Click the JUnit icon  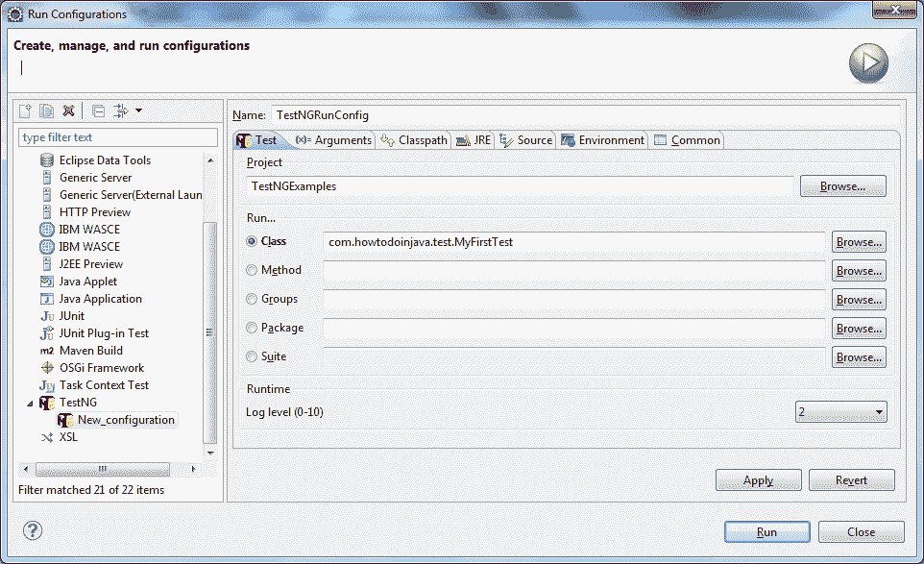[47, 316]
